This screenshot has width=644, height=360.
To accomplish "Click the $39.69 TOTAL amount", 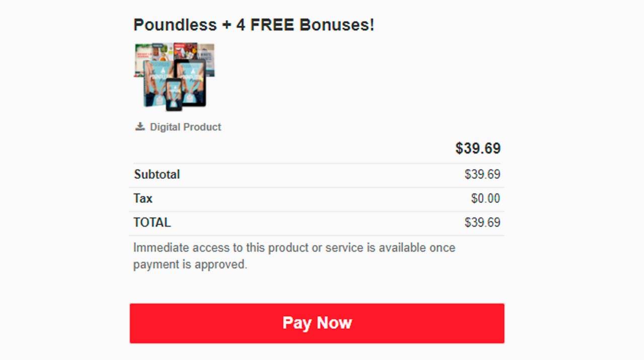I will 482,223.
